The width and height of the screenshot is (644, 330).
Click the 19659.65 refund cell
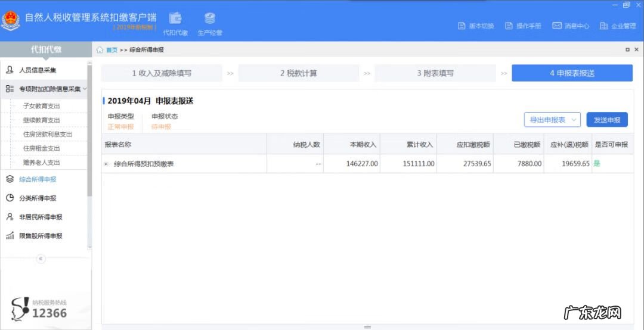click(568, 164)
